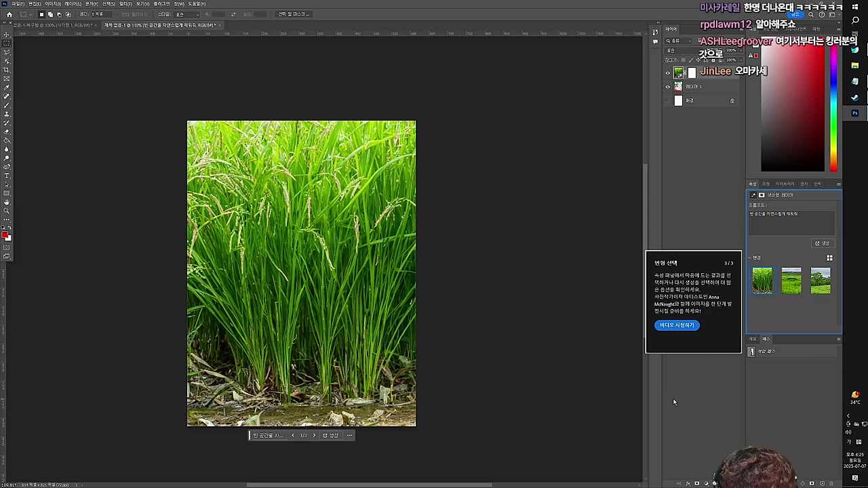Go to previous variation in task bar

click(x=293, y=435)
